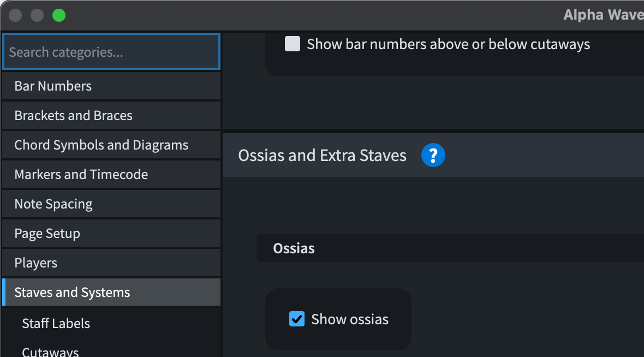The height and width of the screenshot is (357, 644).
Task: Click the Alpha Wave window title
Action: 603,15
